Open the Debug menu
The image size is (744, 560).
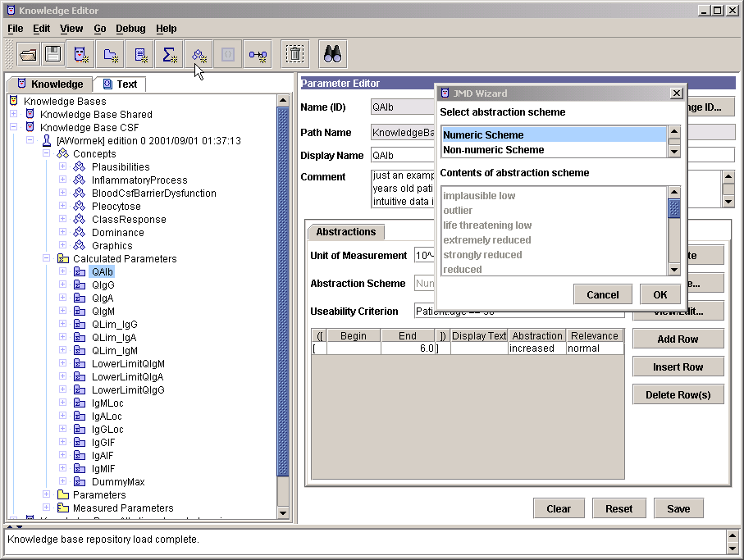coord(130,29)
